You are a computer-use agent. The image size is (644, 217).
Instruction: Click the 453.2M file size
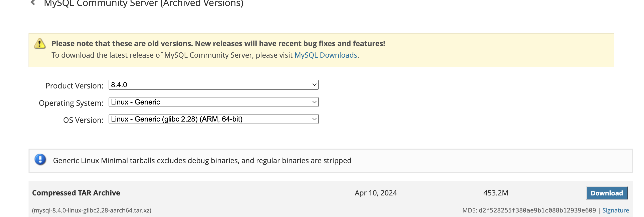(496, 193)
